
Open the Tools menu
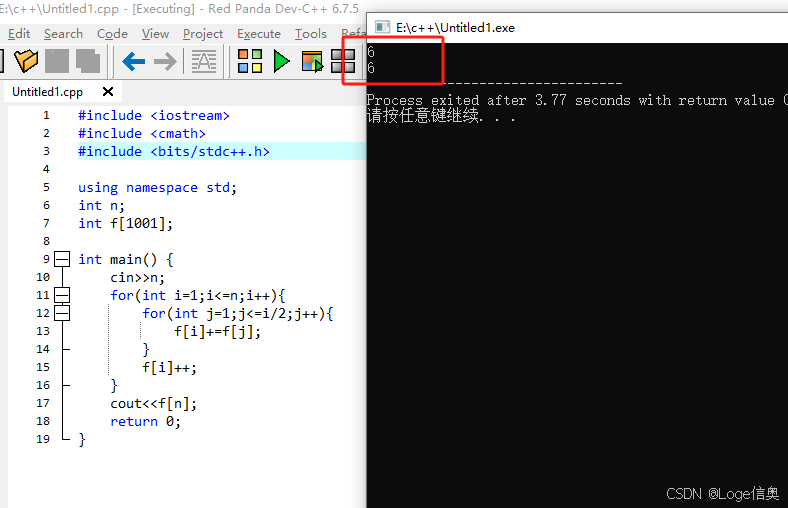(311, 34)
